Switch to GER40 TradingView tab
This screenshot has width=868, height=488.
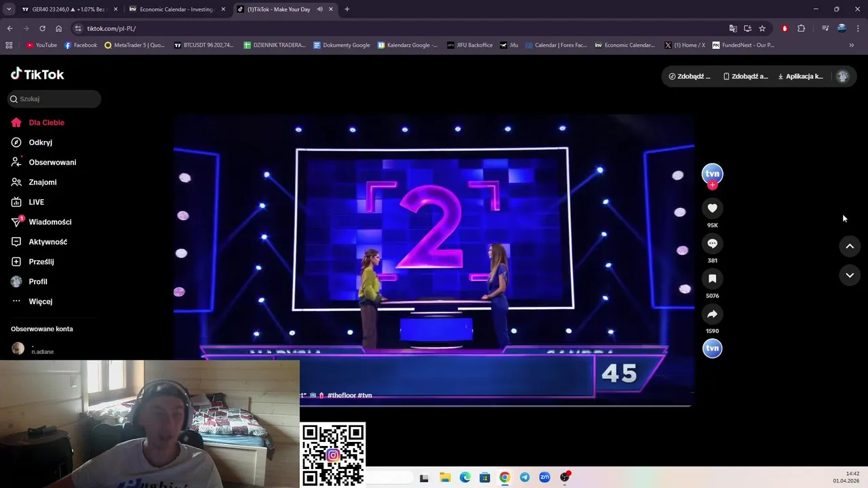(68, 9)
